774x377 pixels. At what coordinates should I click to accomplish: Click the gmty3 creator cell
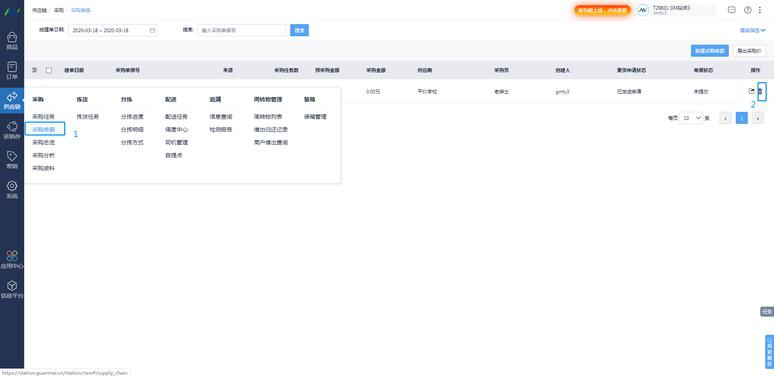point(562,91)
